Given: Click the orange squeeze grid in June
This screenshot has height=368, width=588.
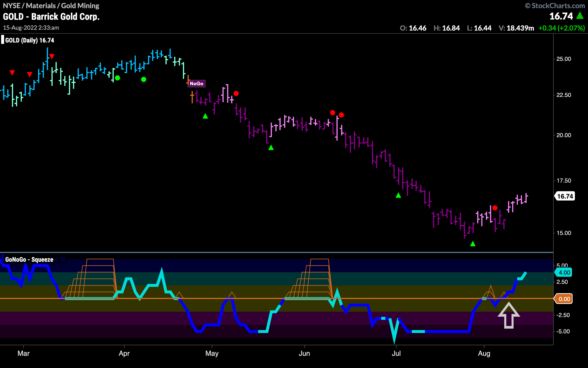Looking at the screenshot, I should point(309,278).
